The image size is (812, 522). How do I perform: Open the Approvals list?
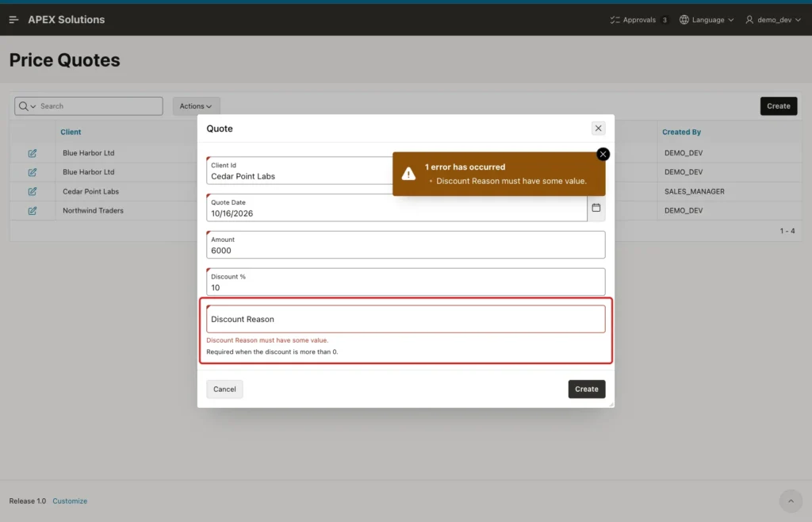pyautogui.click(x=638, y=20)
